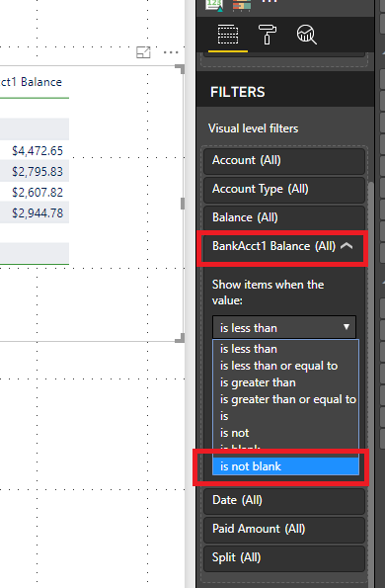Choose the 'is not' condition option
385x588 pixels.
tap(285, 433)
